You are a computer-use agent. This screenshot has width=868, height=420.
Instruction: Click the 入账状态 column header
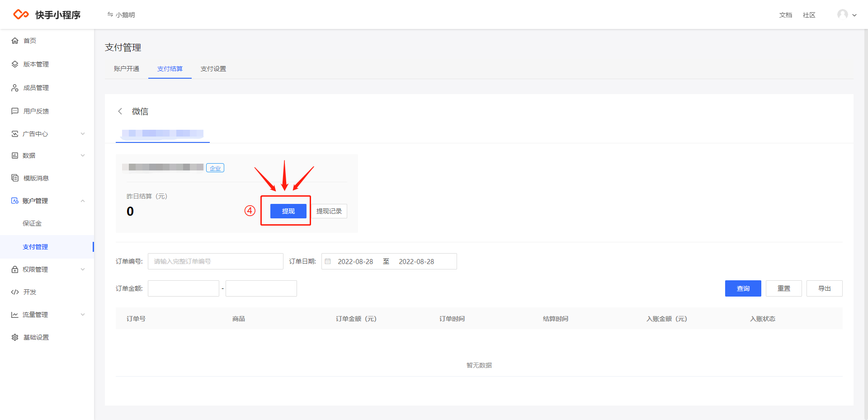coord(763,319)
